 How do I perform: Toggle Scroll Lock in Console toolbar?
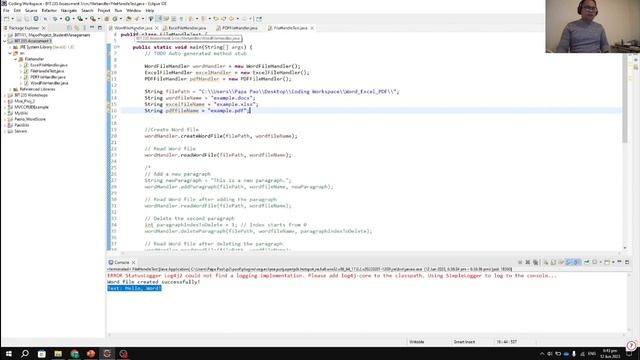tap(553, 262)
